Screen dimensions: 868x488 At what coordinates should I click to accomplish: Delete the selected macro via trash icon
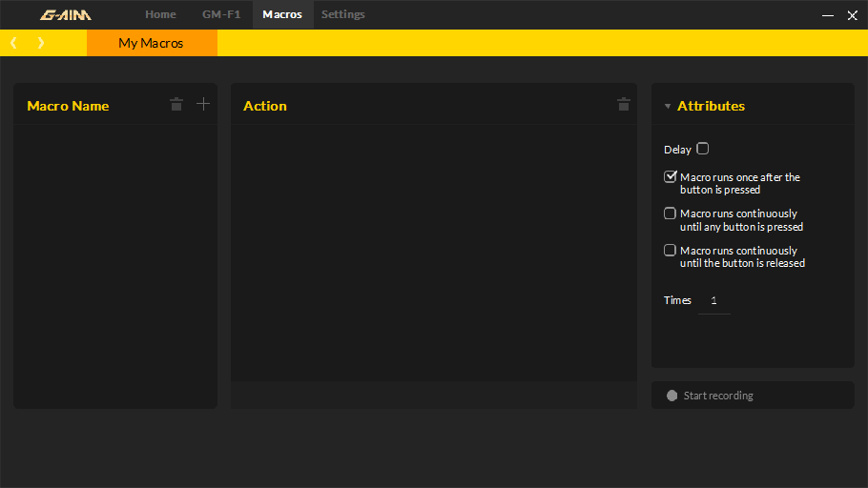point(176,104)
